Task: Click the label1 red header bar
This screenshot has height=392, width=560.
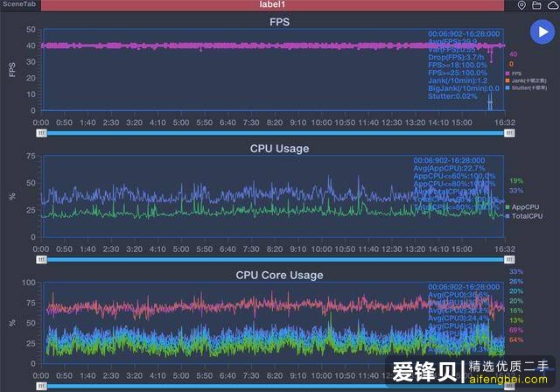Action: click(x=279, y=5)
